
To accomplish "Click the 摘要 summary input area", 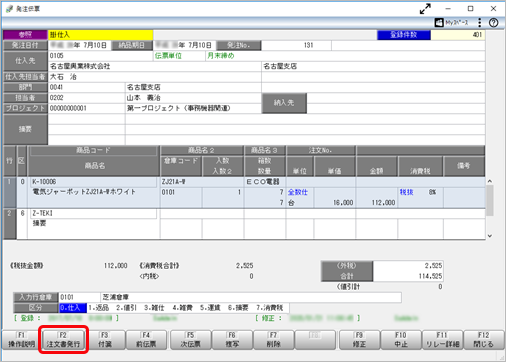I will click(266, 129).
